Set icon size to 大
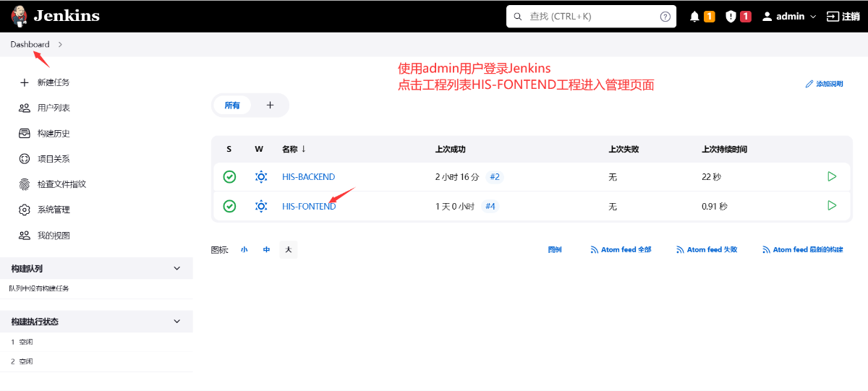The image size is (868, 391). pyautogui.click(x=288, y=250)
